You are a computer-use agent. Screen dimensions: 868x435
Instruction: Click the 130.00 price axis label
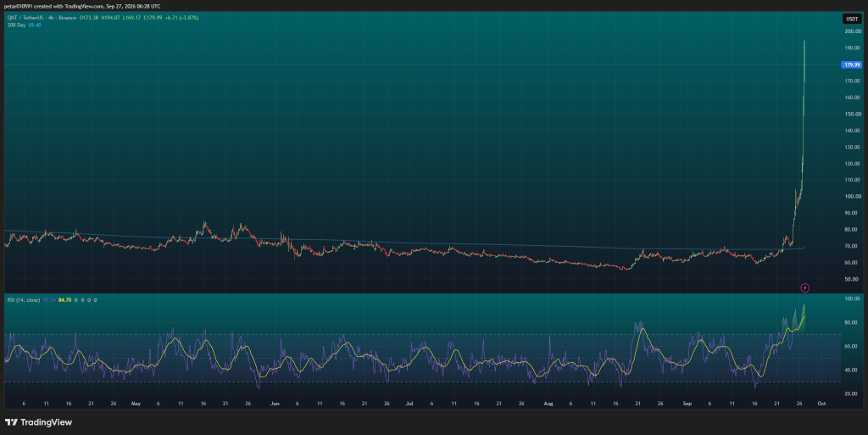pos(853,148)
